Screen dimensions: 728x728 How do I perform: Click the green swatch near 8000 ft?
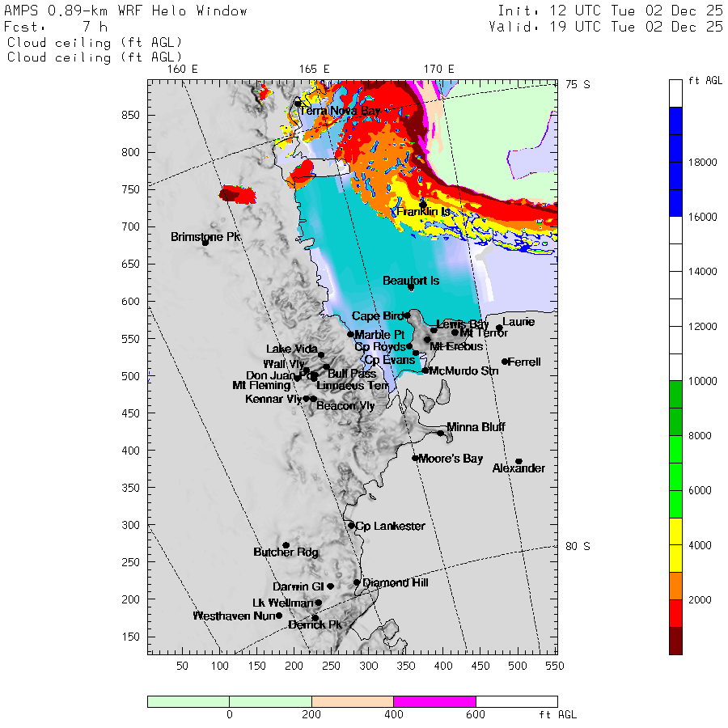[675, 421]
